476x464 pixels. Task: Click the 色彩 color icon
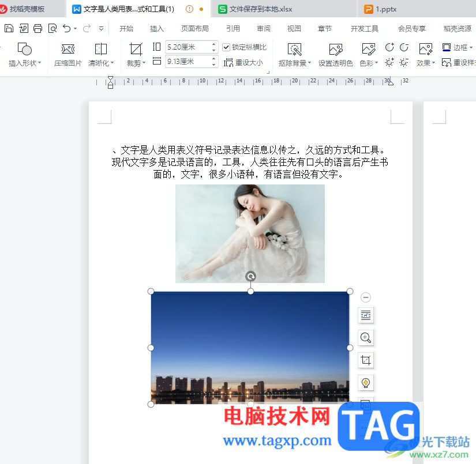(369, 49)
